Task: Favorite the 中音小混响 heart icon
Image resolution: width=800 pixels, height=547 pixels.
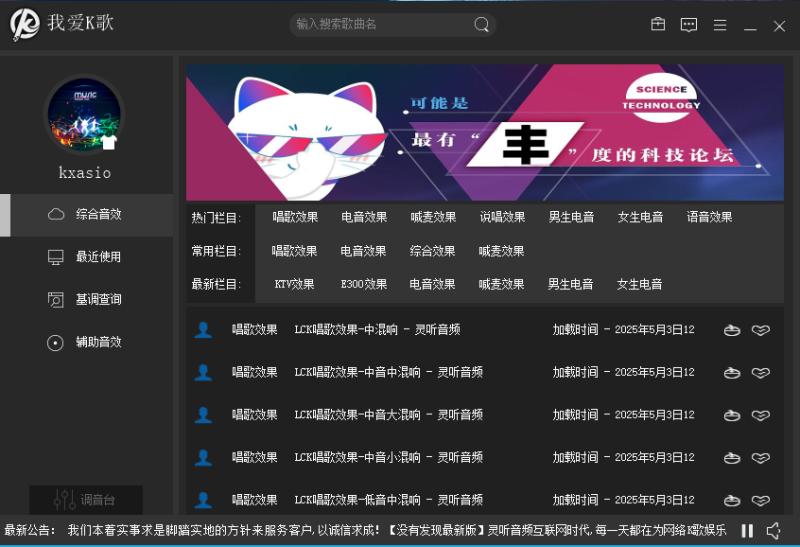Action: coord(761,458)
